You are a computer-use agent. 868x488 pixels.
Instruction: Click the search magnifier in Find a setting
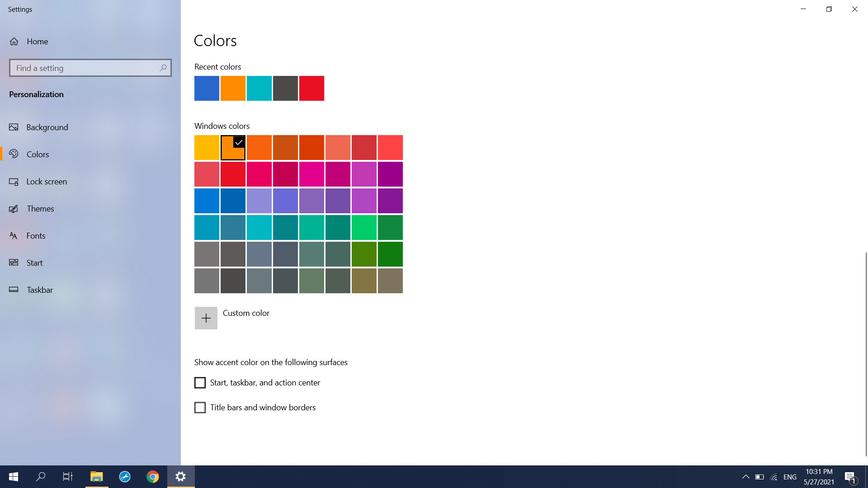coord(163,68)
